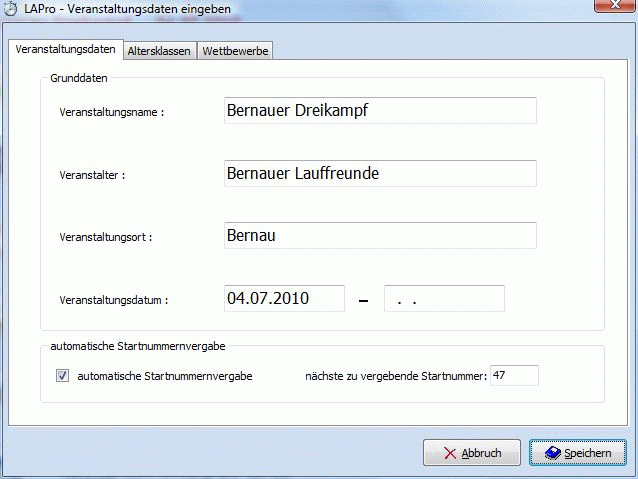The image size is (638, 479).
Task: Click the Grunddaten group heading
Action: (x=78, y=78)
